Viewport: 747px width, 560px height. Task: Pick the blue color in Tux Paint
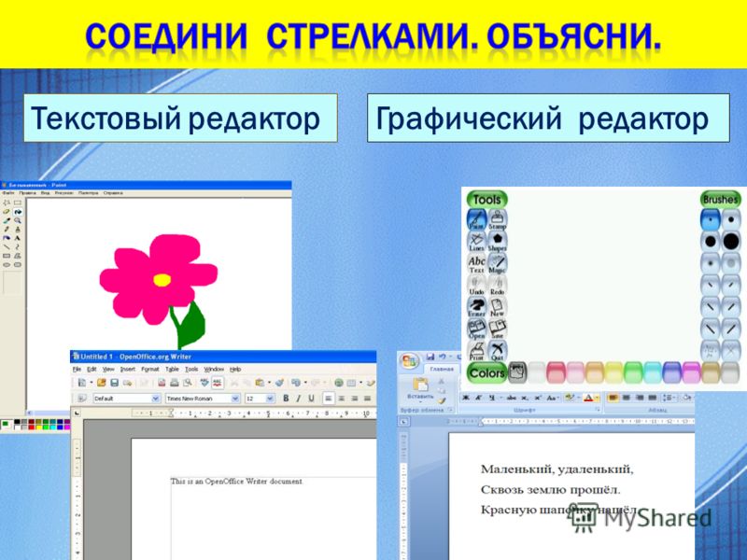(671, 372)
